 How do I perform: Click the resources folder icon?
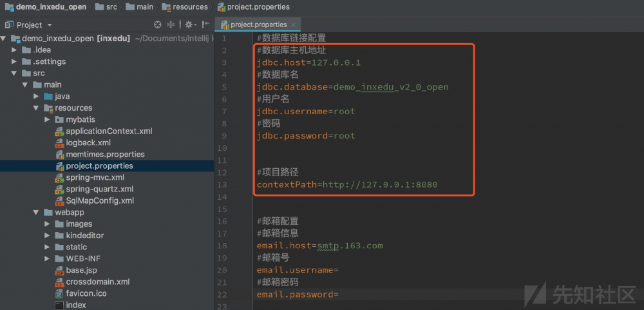tap(48, 108)
